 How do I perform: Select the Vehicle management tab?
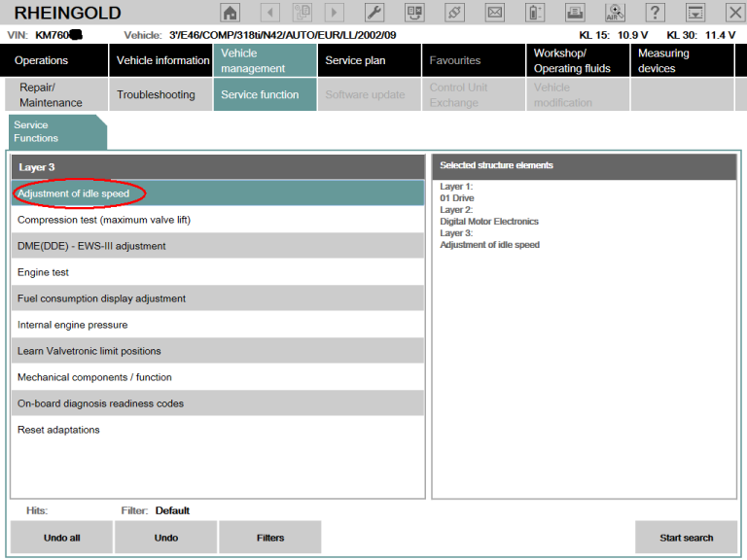click(x=266, y=60)
